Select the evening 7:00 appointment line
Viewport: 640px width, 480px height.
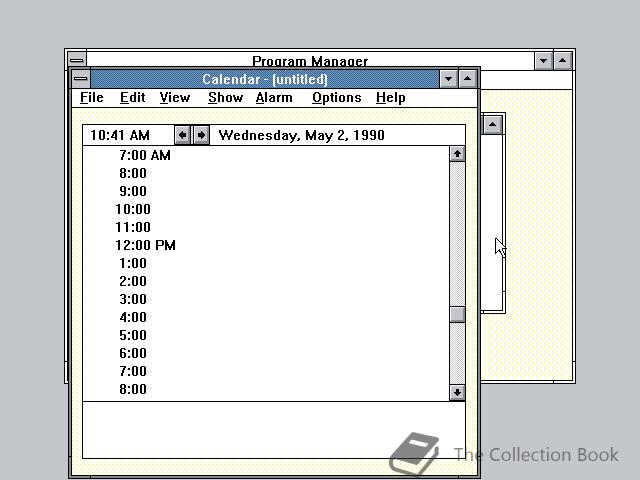[x=266, y=371]
